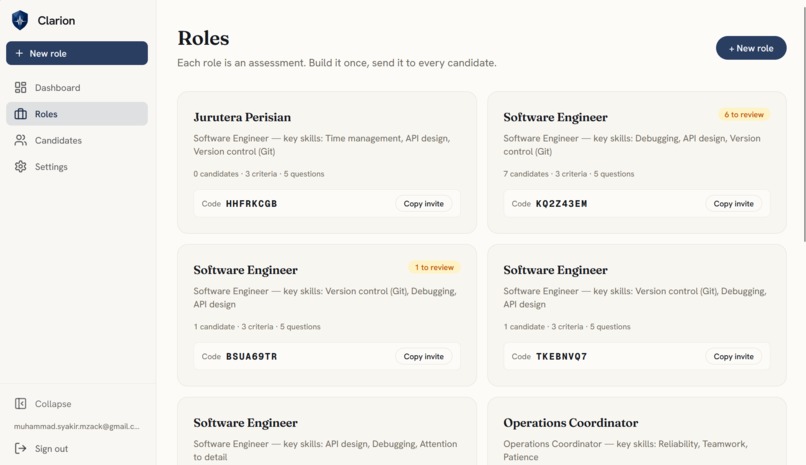Copy invite for code KQ2Z43EM
The width and height of the screenshot is (806, 465).
[x=733, y=203]
